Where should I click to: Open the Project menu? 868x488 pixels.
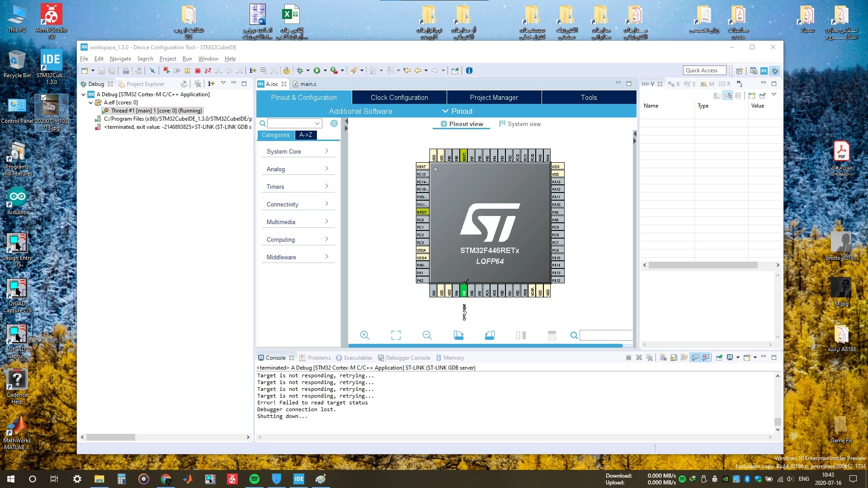tap(168, 59)
